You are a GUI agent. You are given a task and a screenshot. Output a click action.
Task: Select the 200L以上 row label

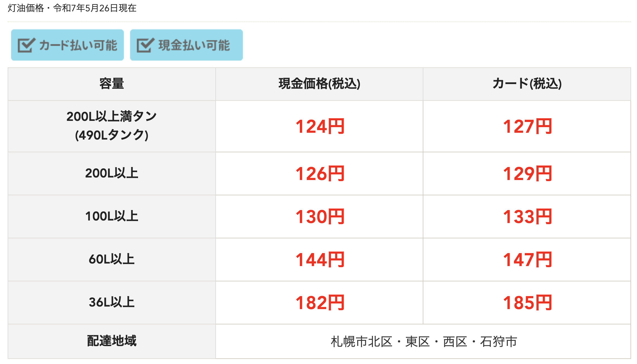112,174
